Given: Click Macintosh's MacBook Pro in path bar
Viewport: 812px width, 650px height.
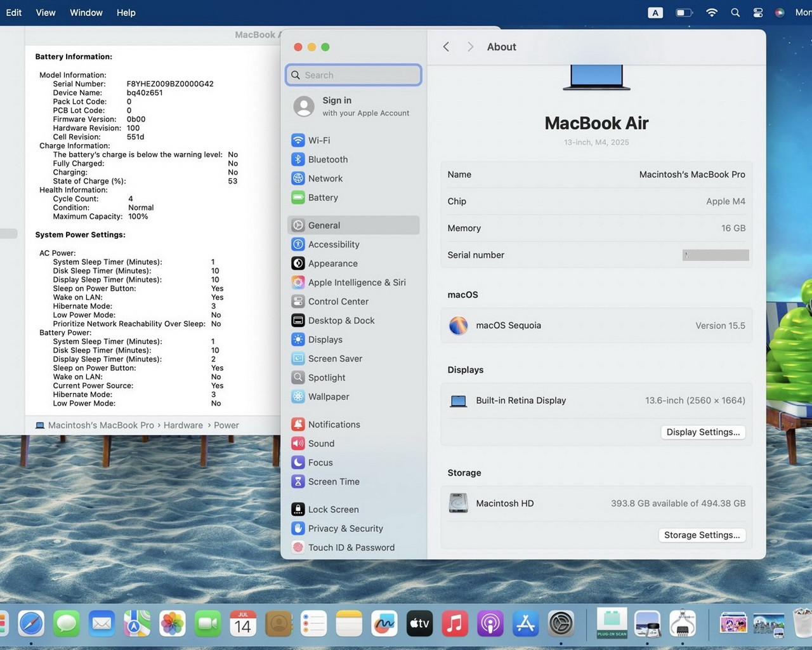Looking at the screenshot, I should (x=101, y=425).
